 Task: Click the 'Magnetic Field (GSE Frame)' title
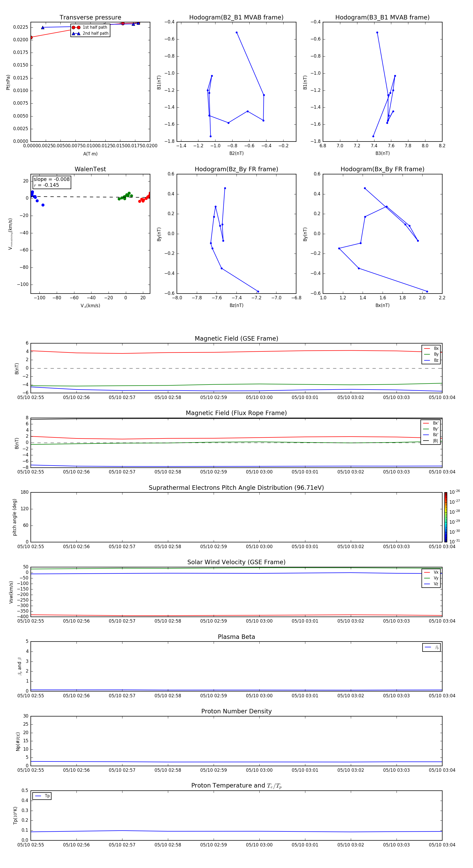pyautogui.click(x=236, y=339)
